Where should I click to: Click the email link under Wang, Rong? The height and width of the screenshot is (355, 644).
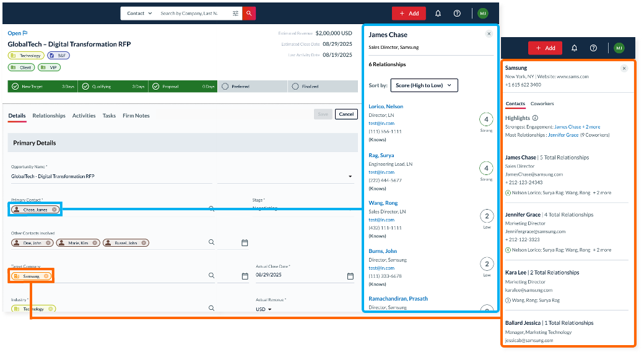[x=381, y=220]
